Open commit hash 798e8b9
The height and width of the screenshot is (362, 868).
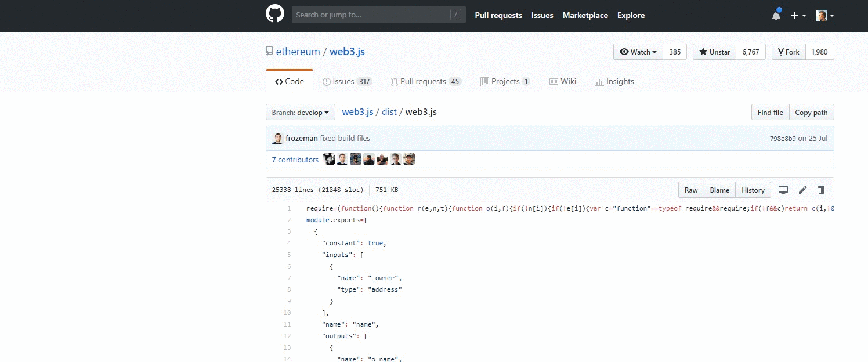pyautogui.click(x=783, y=139)
